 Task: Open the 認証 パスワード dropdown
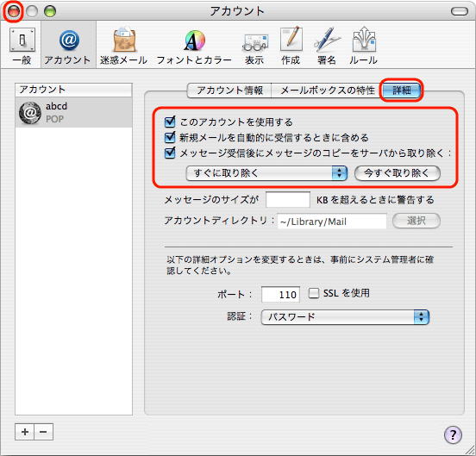pos(345,317)
